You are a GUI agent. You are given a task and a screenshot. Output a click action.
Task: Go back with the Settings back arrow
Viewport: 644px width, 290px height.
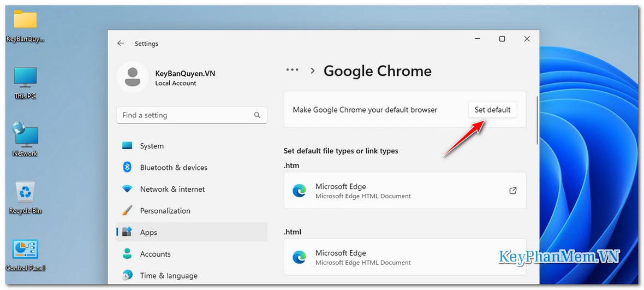[120, 43]
